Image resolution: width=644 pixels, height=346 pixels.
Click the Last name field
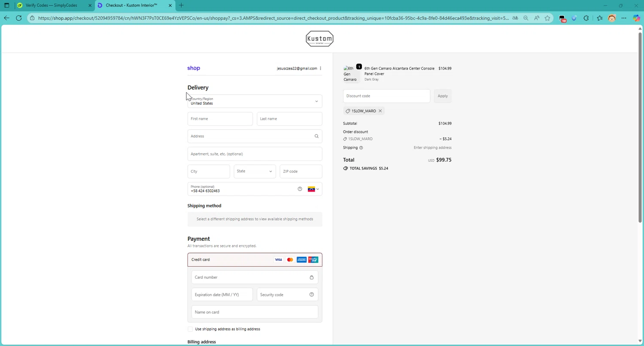pos(289,119)
